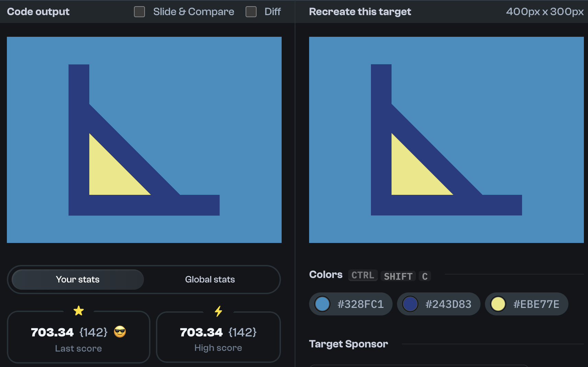Click the star icon above Last score
The width and height of the screenshot is (588, 367).
(79, 311)
